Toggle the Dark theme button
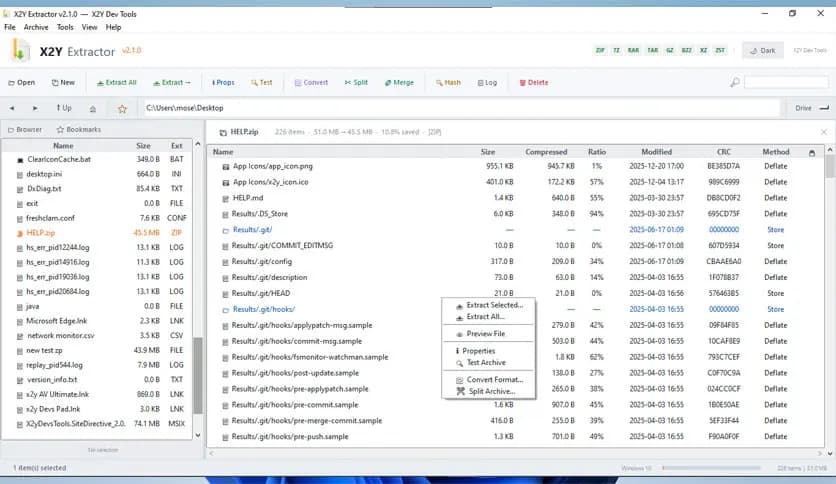 pyautogui.click(x=762, y=51)
